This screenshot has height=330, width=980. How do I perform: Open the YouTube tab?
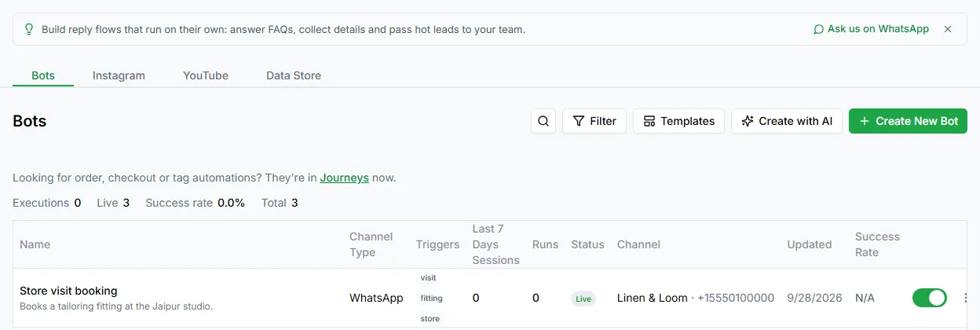click(x=206, y=75)
